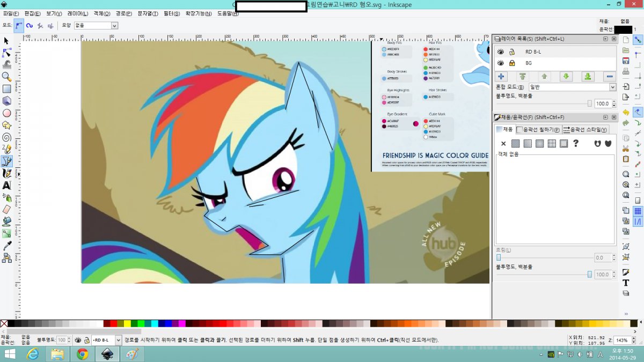The height and width of the screenshot is (362, 644).
Task: Add new layer with plus button
Action: click(501, 77)
